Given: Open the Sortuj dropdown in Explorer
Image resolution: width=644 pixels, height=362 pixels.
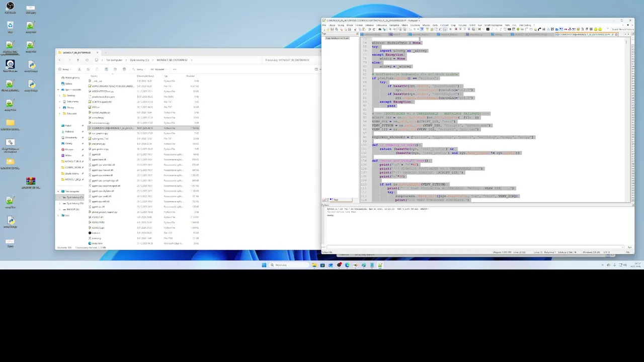Looking at the screenshot, I should pos(139,69).
